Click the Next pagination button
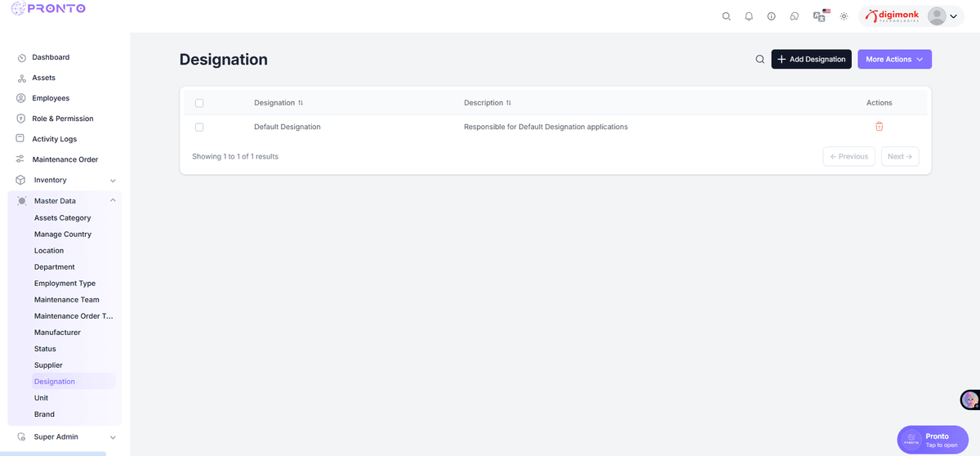The width and height of the screenshot is (980, 456). (899, 156)
